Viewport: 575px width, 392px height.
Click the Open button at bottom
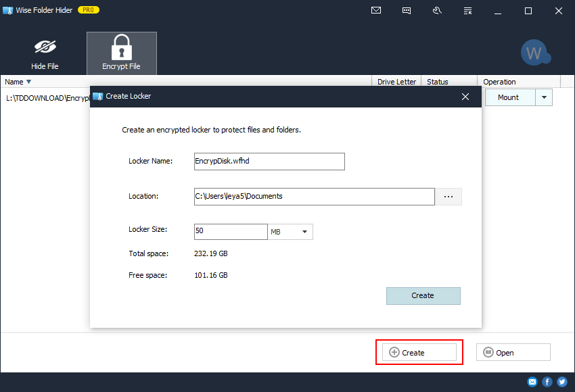[x=513, y=352]
